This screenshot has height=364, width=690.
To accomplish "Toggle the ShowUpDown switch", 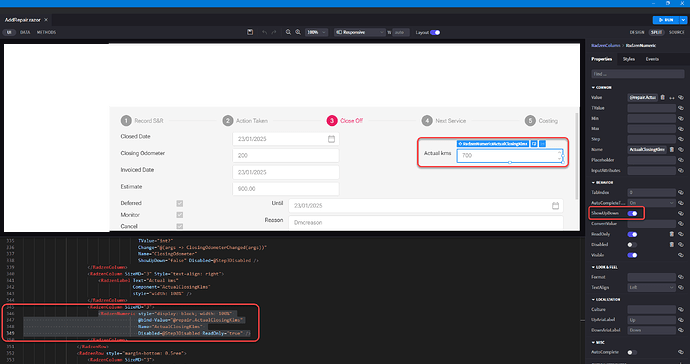I will tap(632, 213).
